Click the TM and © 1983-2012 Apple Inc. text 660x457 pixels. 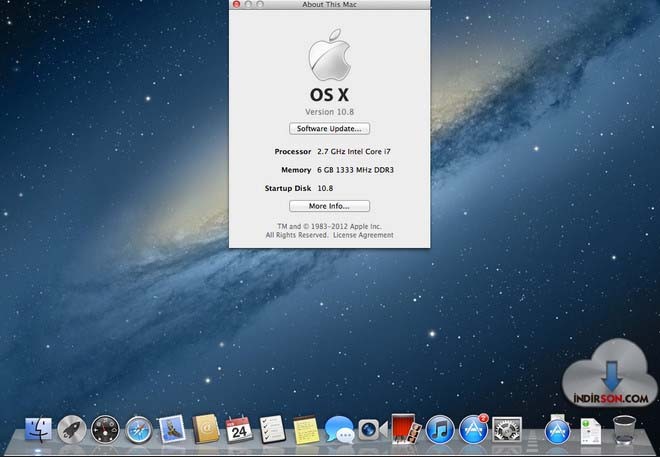[x=330, y=226]
